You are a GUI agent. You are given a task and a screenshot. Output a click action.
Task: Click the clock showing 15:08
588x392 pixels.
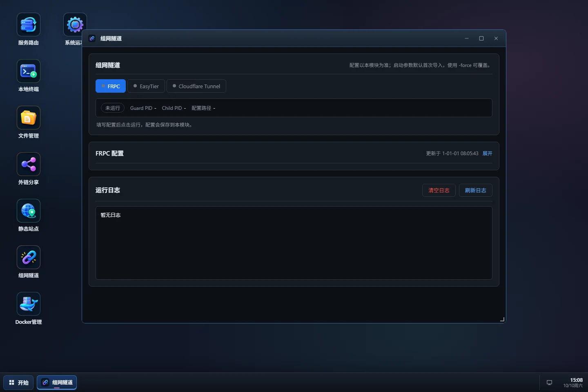pyautogui.click(x=573, y=383)
